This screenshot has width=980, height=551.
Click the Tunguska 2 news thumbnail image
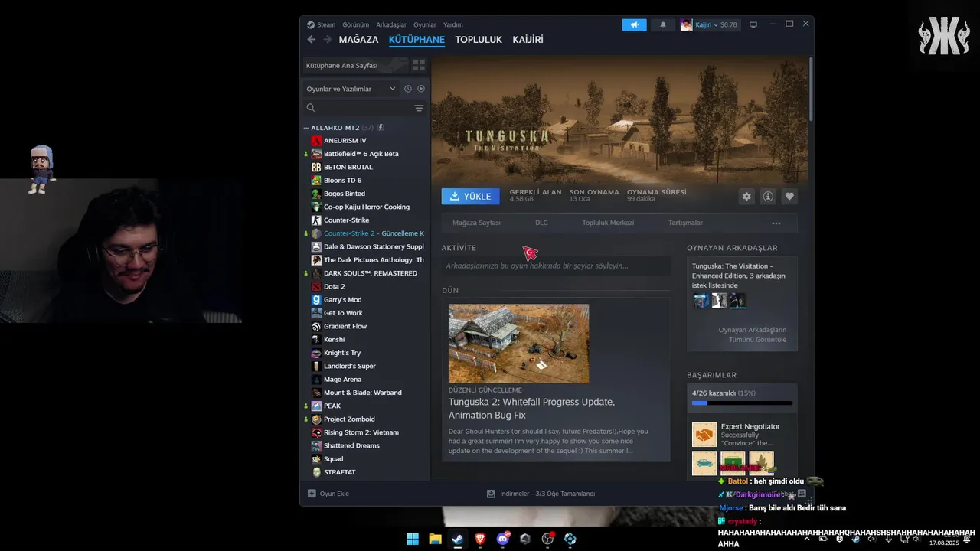click(518, 344)
